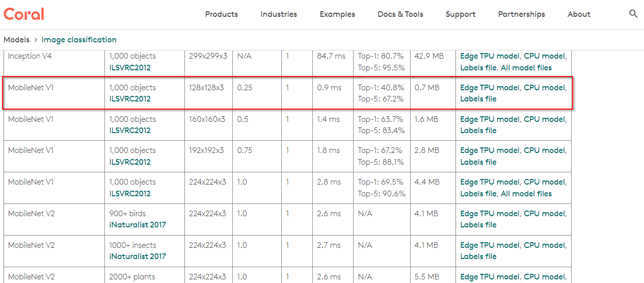
Task: Download Edge TPU model for 160x160x3 MobileNet V1
Action: click(x=490, y=119)
